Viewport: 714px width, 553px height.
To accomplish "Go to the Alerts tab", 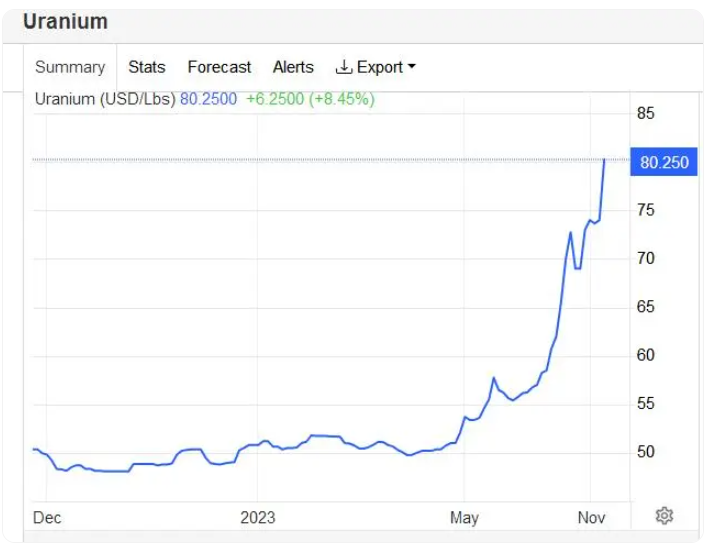I will click(293, 67).
